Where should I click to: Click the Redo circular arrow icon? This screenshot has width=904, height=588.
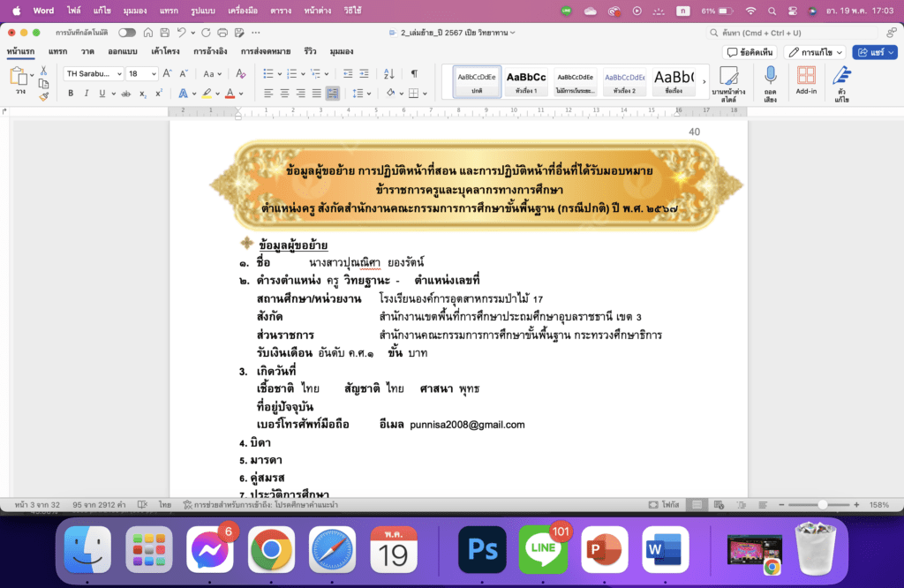(206, 33)
